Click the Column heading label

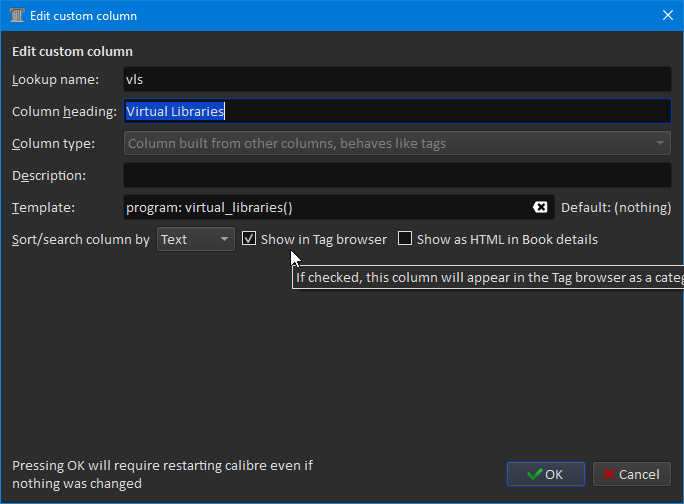(64, 111)
